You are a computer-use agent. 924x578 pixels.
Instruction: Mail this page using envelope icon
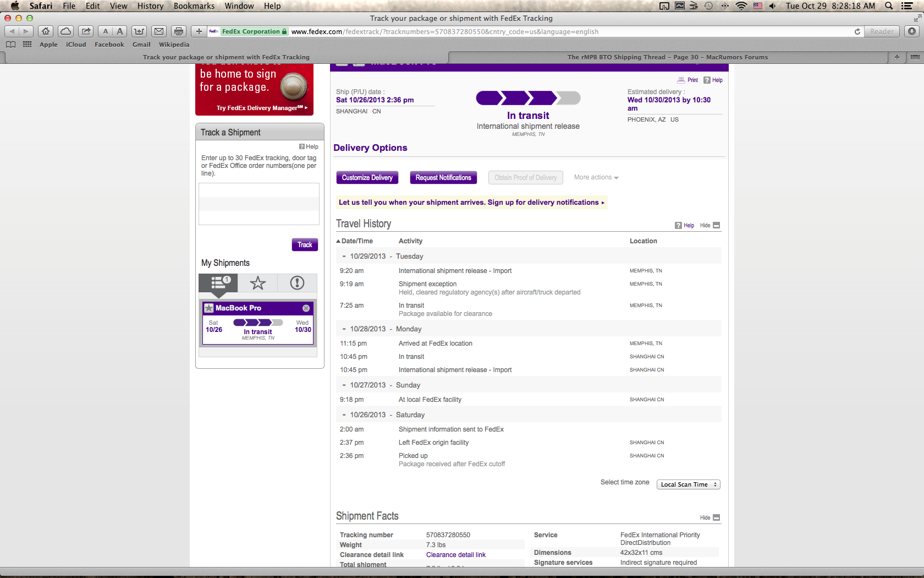(x=158, y=31)
